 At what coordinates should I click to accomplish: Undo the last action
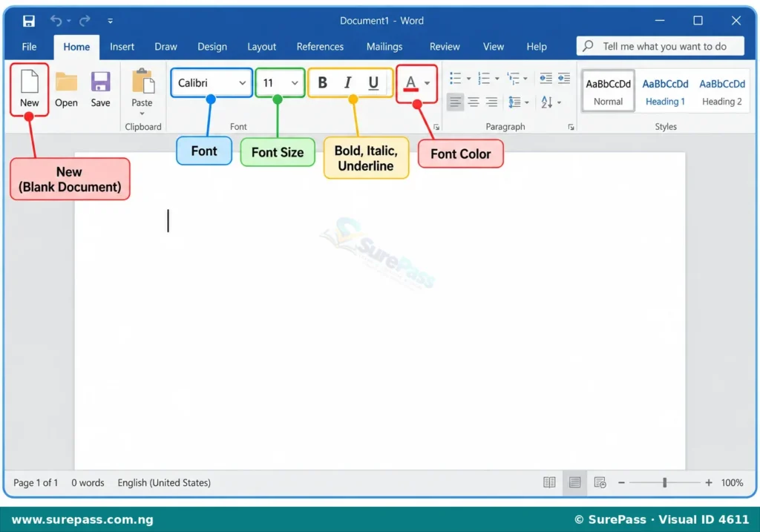click(x=56, y=21)
